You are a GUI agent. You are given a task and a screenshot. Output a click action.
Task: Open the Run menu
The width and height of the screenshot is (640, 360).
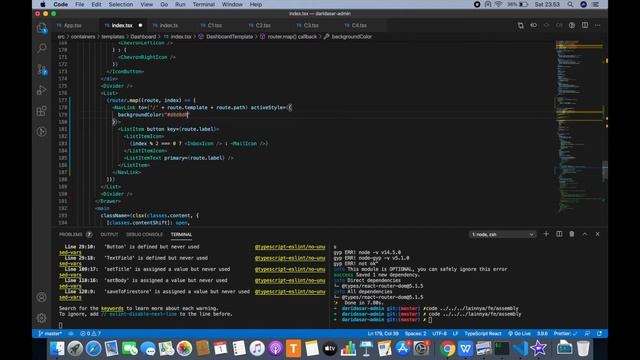[x=180, y=4]
